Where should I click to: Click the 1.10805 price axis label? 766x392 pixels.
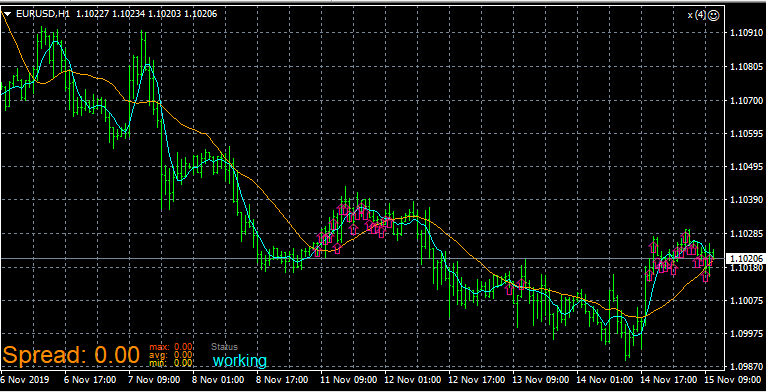(746, 66)
